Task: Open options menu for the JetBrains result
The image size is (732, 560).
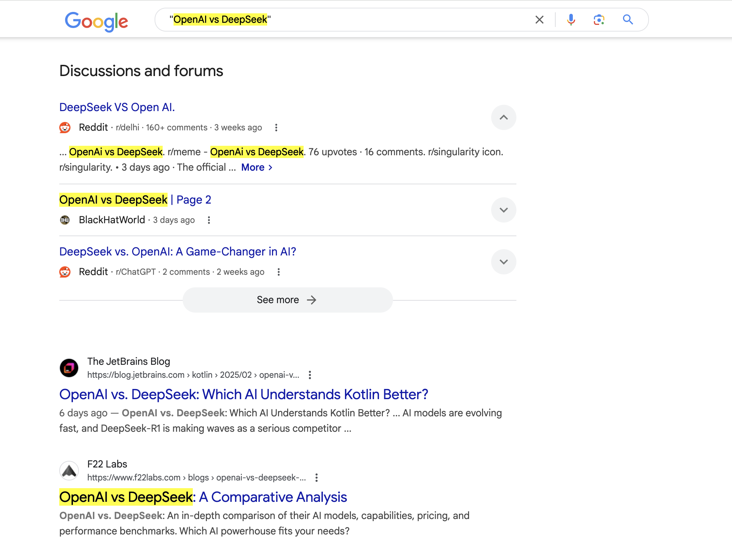Action: tap(310, 375)
